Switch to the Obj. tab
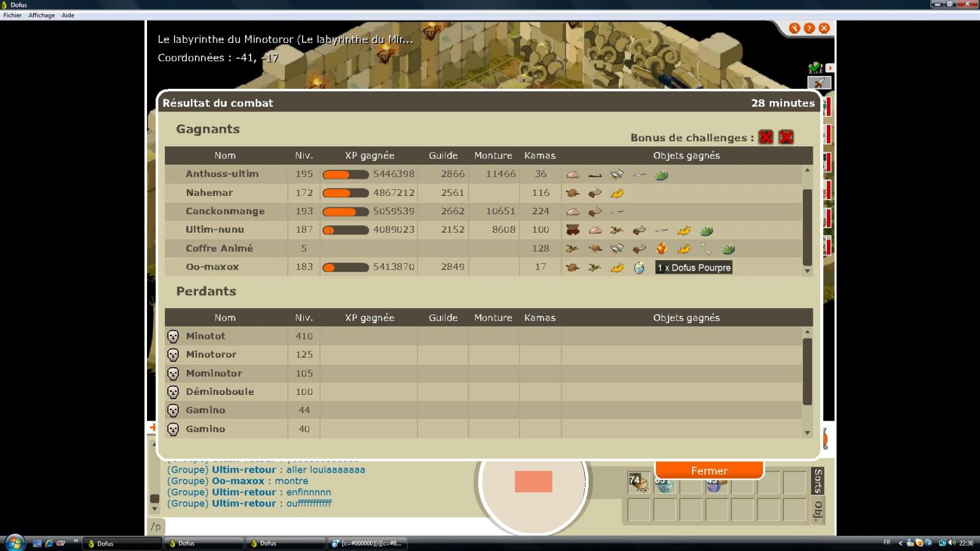The image size is (980, 551). [x=818, y=510]
